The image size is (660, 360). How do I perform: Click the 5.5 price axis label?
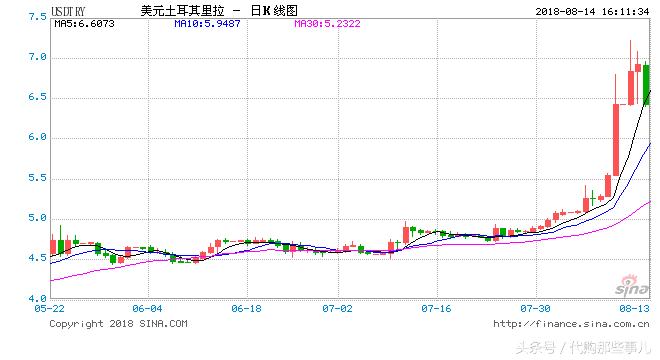point(37,178)
